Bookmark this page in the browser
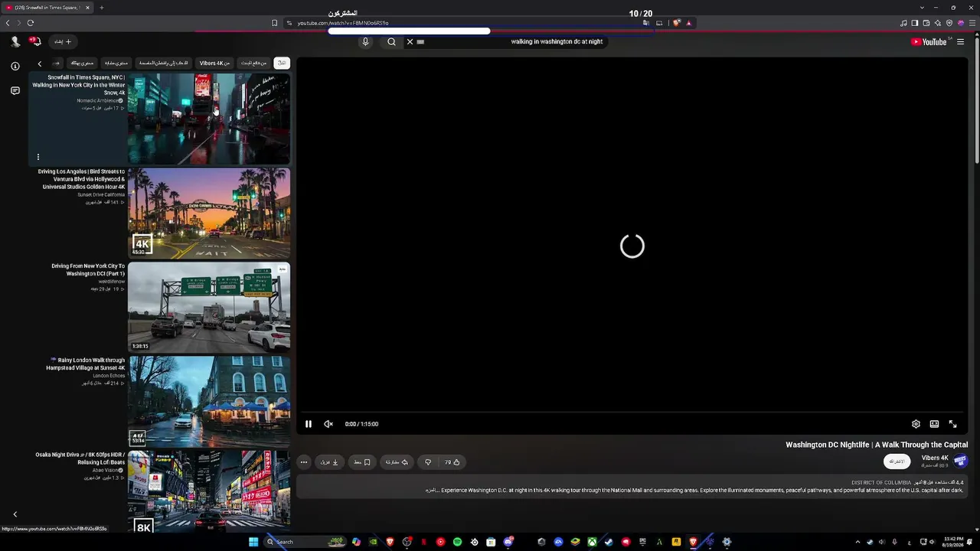Screen dimensions: 980x551 (275, 23)
